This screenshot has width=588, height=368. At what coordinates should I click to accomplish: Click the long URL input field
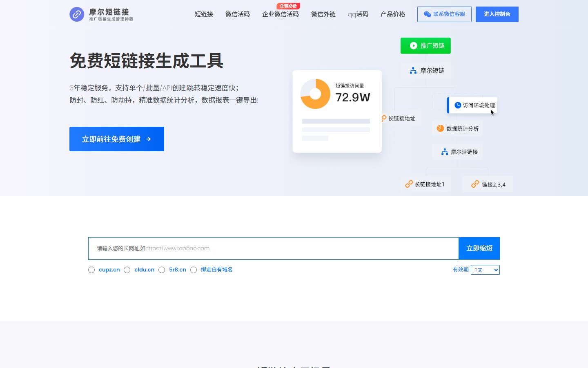[x=274, y=248]
